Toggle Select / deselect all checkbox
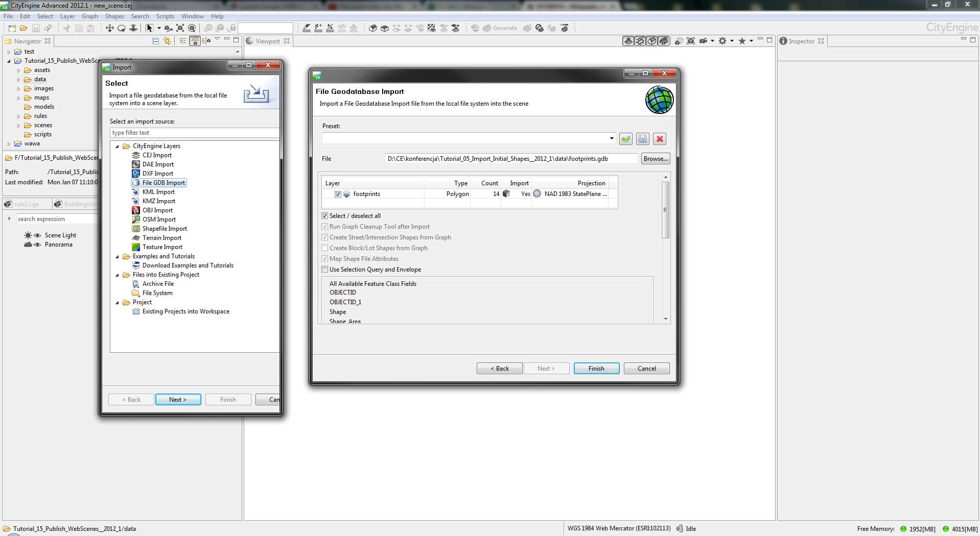The height and width of the screenshot is (536, 980). coord(324,216)
